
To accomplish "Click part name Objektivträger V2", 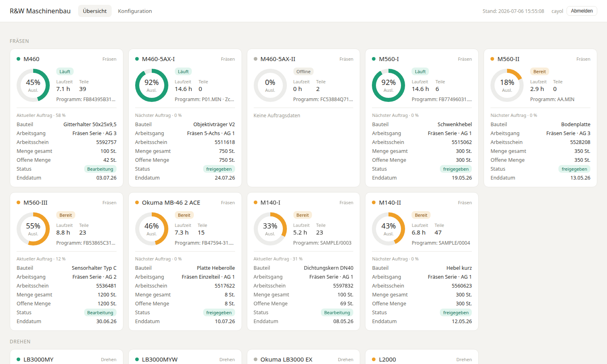I will 214,125.
